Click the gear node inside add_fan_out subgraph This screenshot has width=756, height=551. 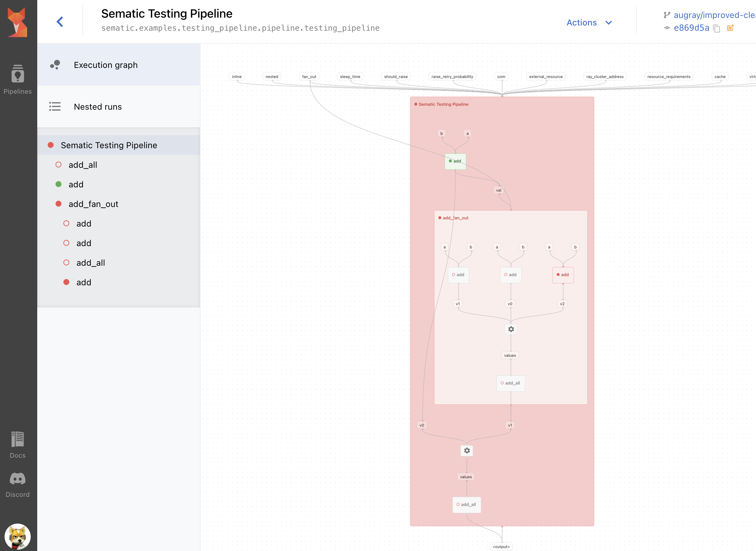tap(511, 329)
